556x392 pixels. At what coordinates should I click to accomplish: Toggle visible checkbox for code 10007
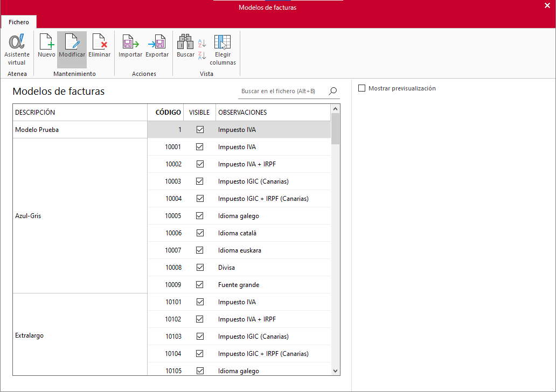[200, 250]
